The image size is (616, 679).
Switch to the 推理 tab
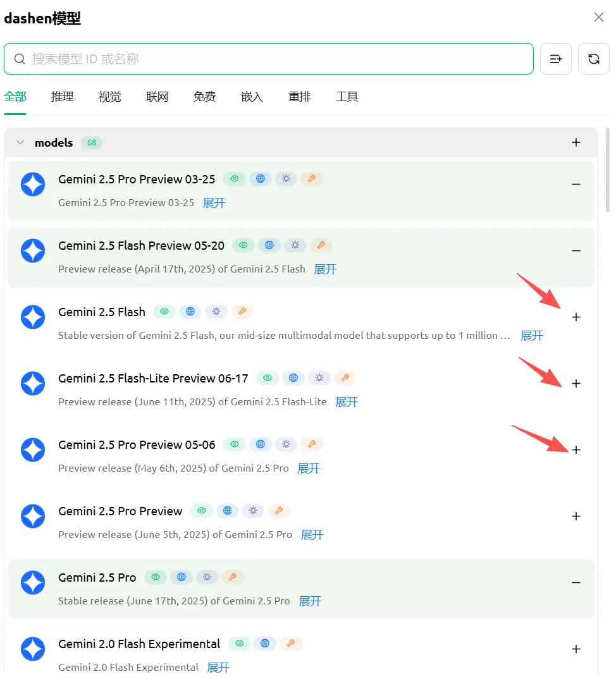(63, 97)
